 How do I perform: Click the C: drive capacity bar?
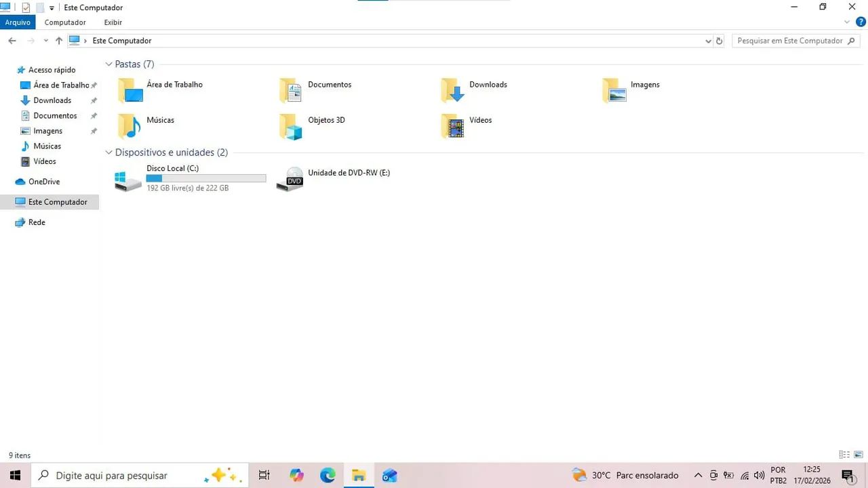[x=206, y=178]
